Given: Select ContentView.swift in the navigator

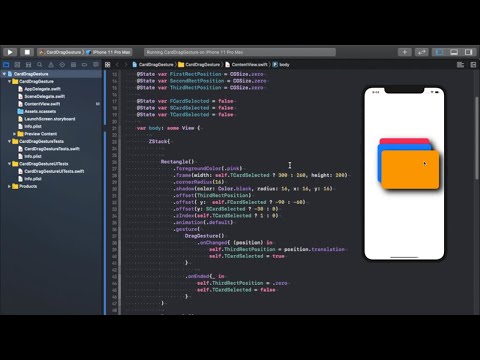Looking at the screenshot, I should [x=42, y=104].
